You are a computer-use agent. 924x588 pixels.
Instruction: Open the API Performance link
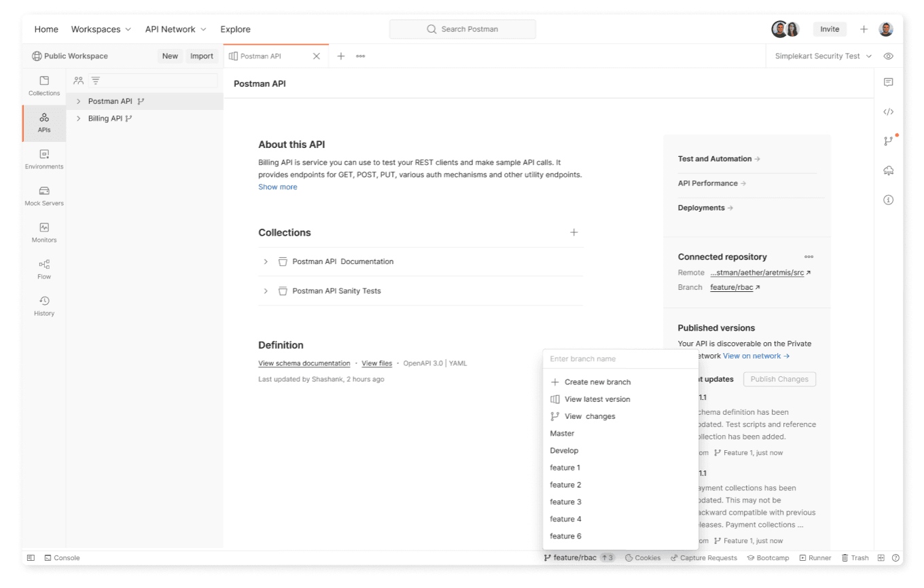tap(712, 183)
